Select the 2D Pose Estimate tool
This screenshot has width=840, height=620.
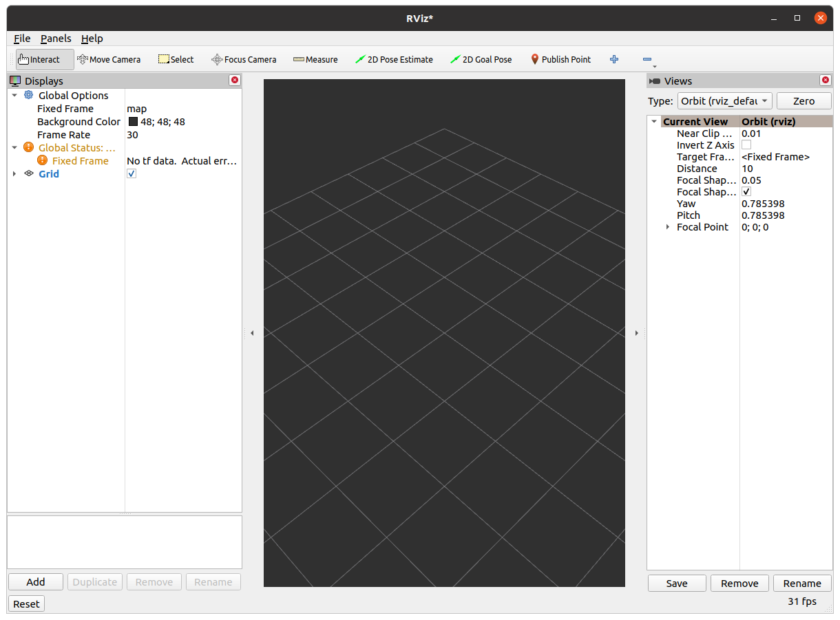point(395,60)
